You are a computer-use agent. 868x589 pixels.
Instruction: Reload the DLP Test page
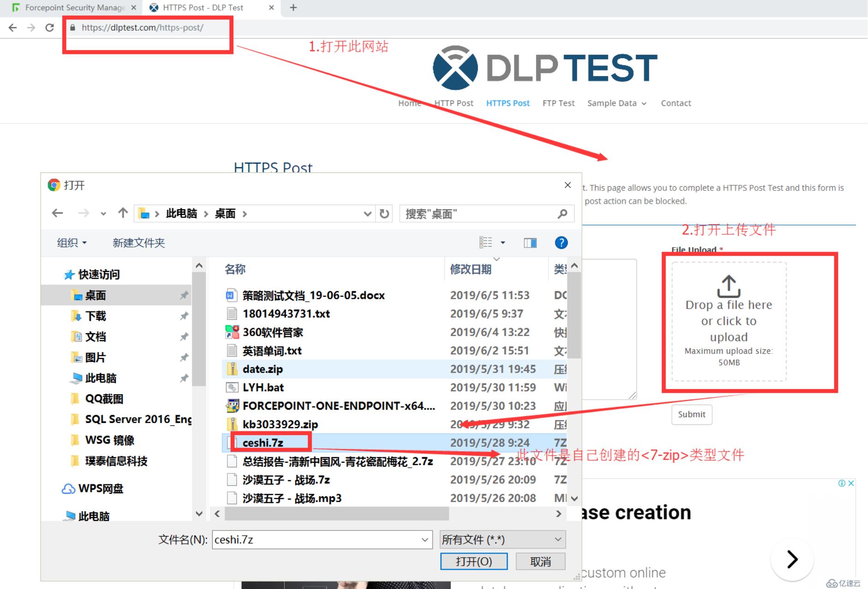pos(49,28)
